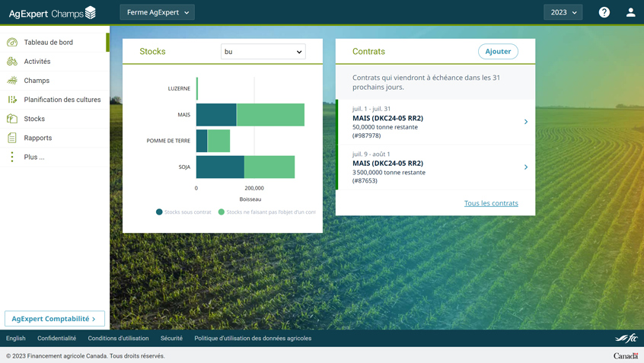Screen dimensions: 644x363
Task: Click the Planification des cultures icon
Action: click(x=12, y=100)
